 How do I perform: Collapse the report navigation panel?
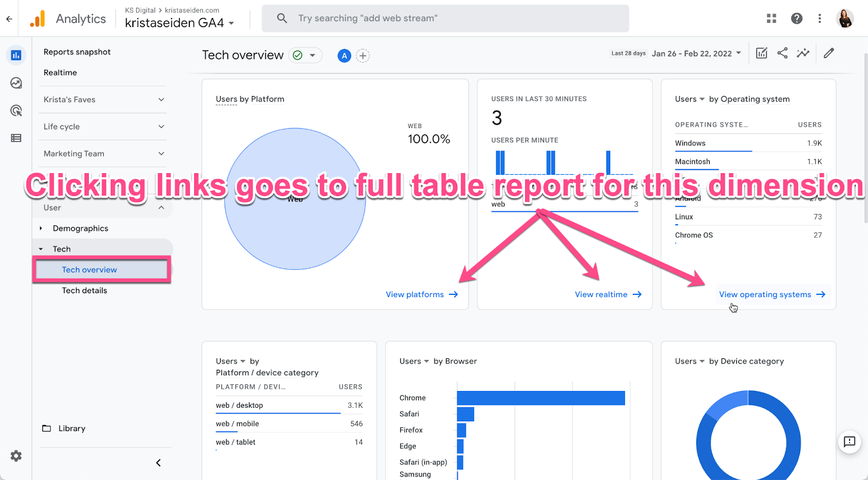[x=158, y=463]
